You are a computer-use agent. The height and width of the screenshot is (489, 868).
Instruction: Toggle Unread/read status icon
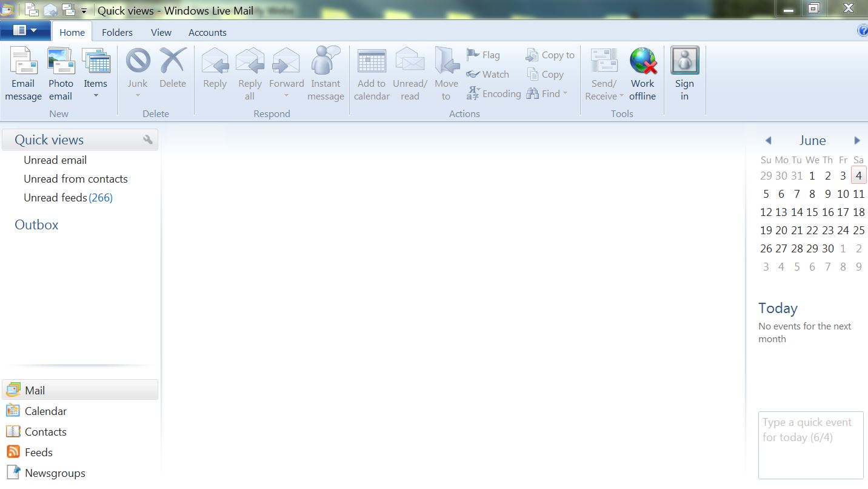410,61
